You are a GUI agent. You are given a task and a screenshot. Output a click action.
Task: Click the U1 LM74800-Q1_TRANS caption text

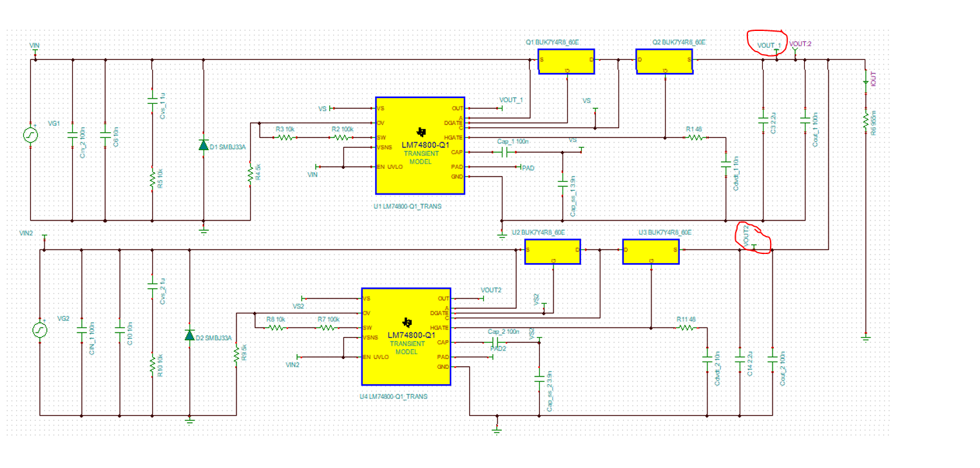(x=407, y=206)
